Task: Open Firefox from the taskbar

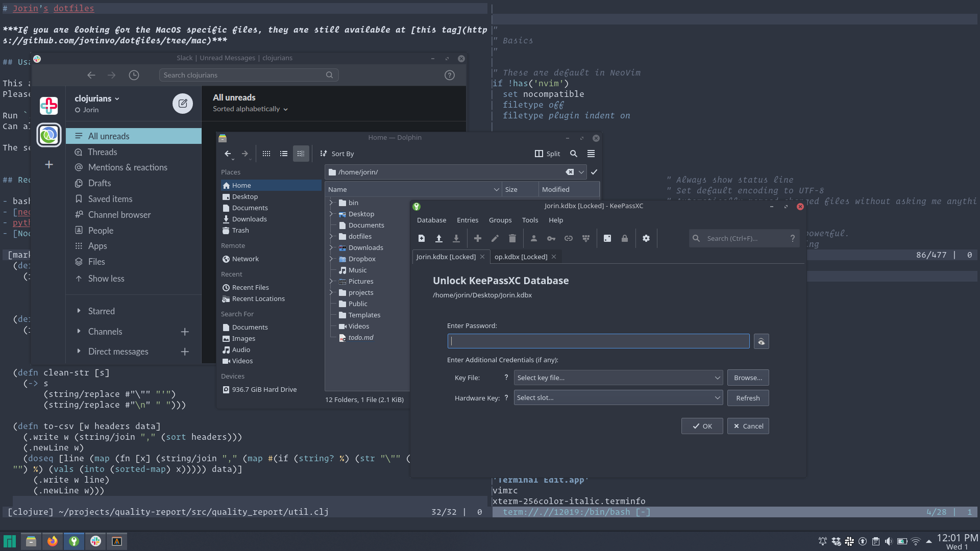Action: (x=53, y=541)
